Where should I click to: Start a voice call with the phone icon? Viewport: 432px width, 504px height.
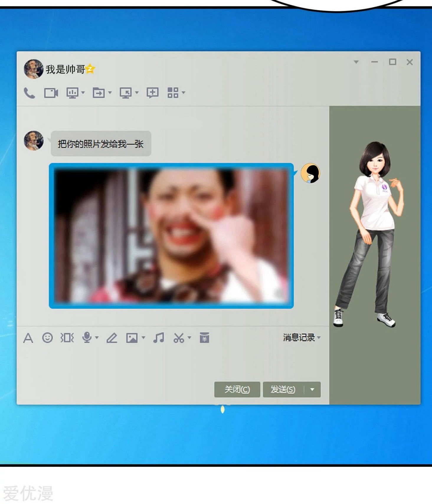[x=29, y=93]
